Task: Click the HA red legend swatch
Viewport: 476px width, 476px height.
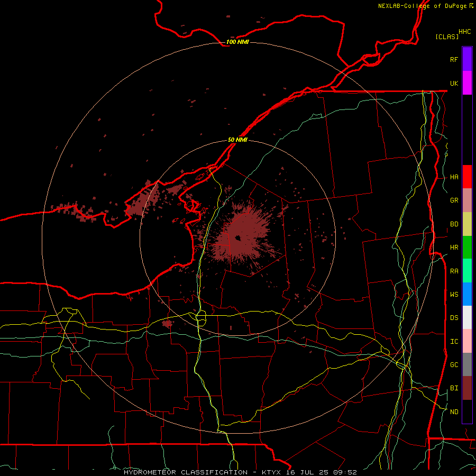Action: click(467, 177)
